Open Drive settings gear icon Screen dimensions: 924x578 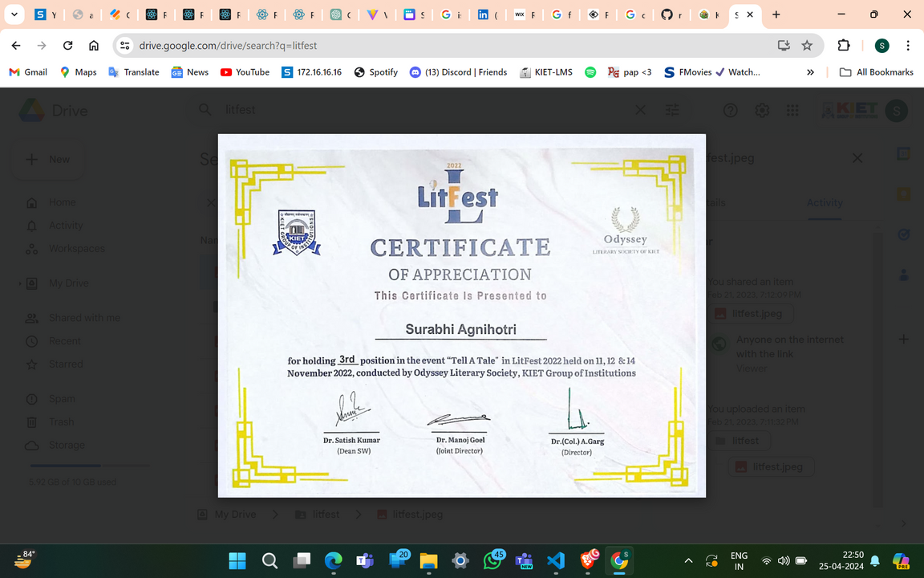[x=762, y=111]
